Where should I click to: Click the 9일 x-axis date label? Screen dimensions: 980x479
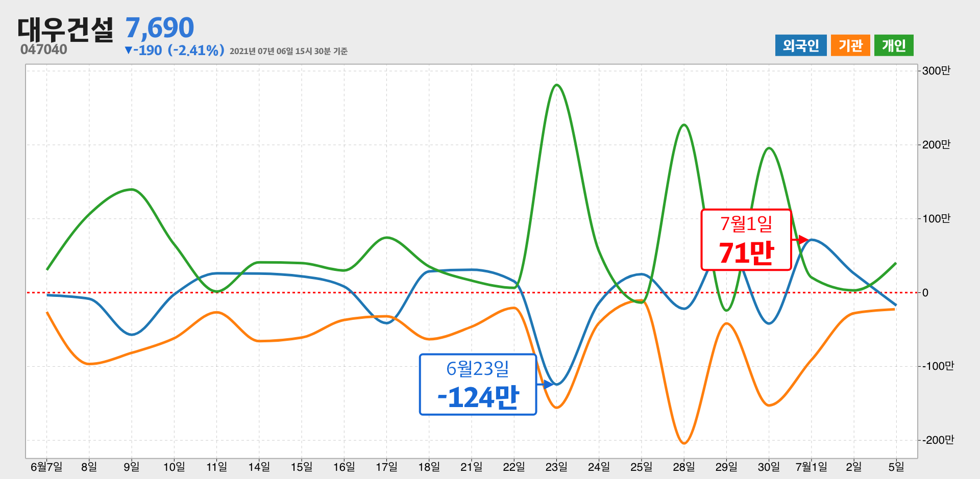132,467
